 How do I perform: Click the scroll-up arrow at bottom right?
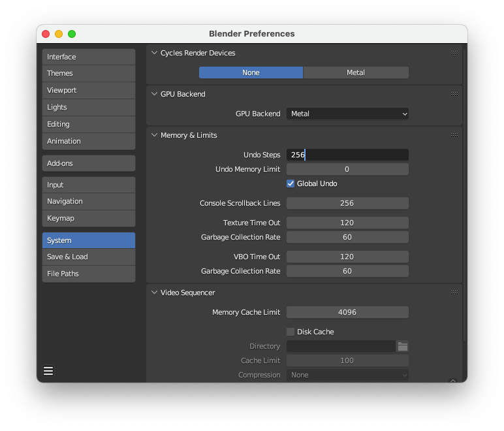click(453, 381)
